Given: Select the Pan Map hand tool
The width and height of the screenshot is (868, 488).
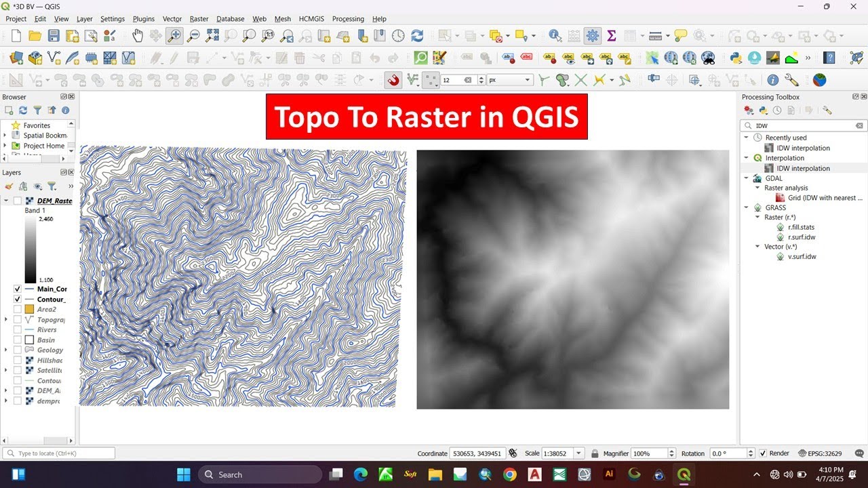Looking at the screenshot, I should point(138,35).
